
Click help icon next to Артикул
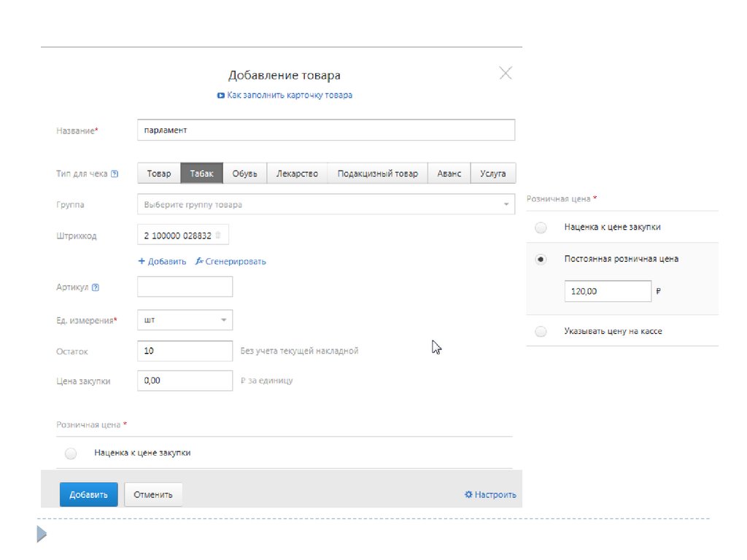tap(96, 287)
